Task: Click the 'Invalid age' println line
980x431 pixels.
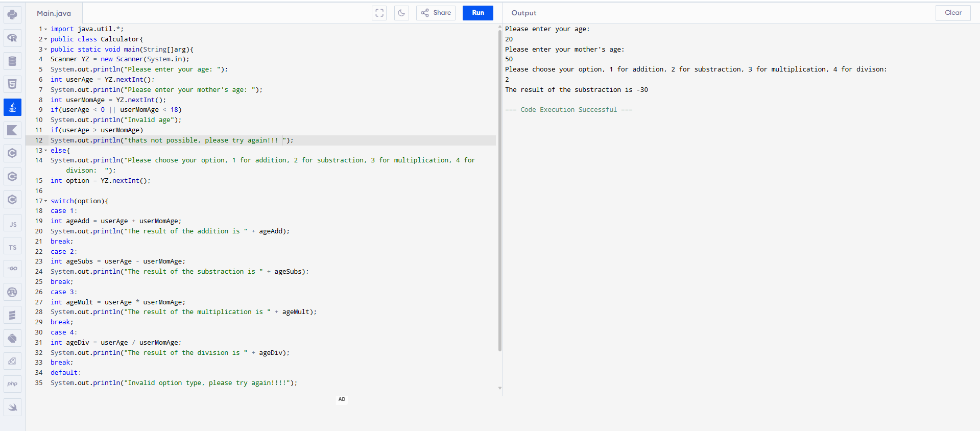Action: coord(116,120)
